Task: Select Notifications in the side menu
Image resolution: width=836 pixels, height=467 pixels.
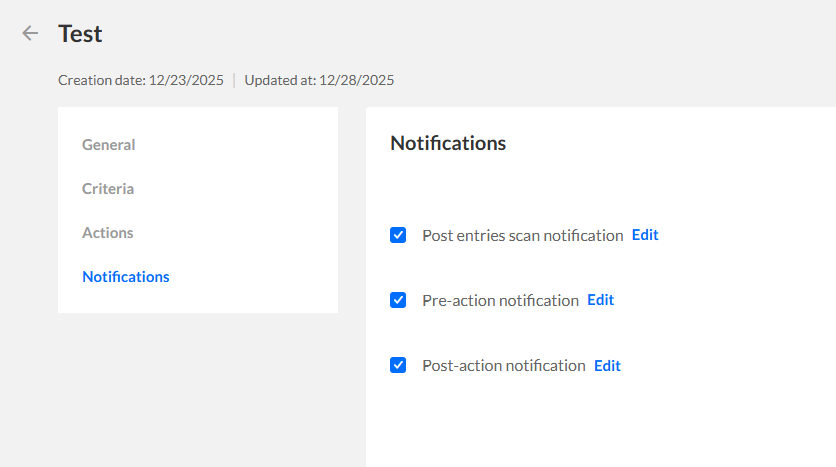Action: (x=126, y=277)
